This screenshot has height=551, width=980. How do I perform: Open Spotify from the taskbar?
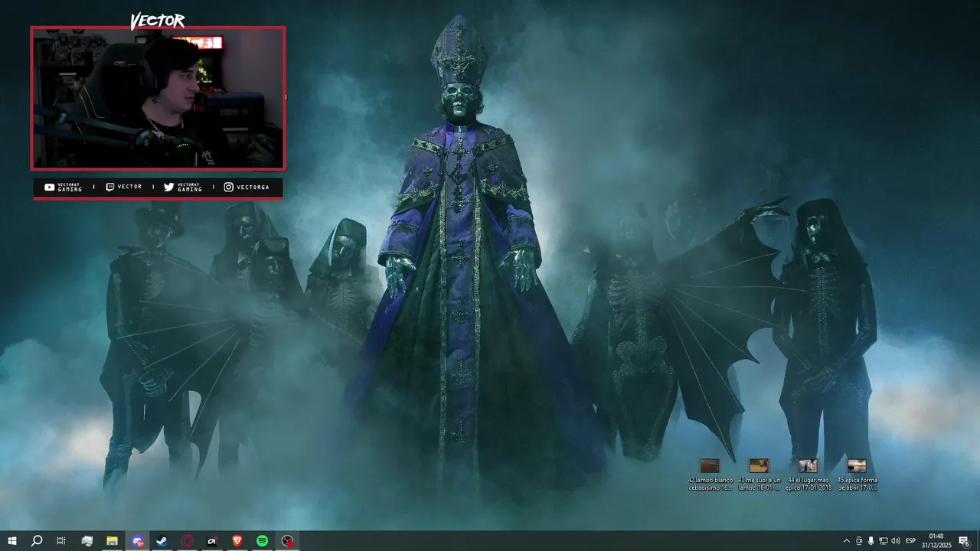click(x=262, y=541)
